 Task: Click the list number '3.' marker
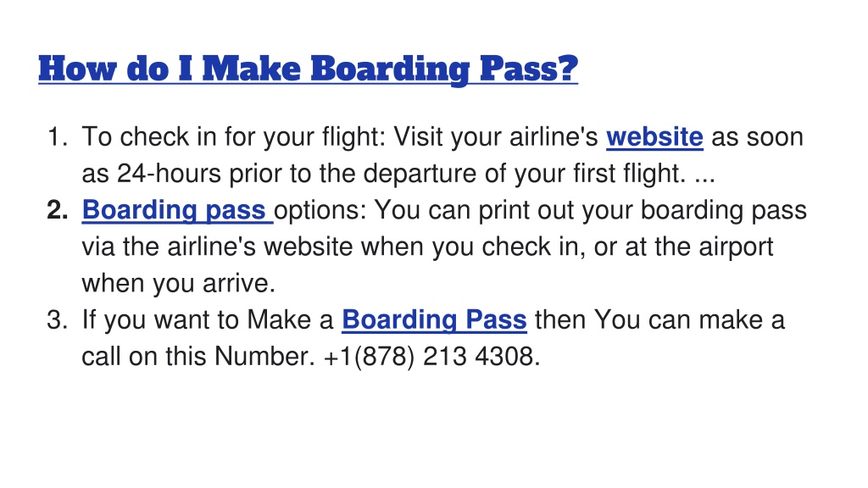pyautogui.click(x=58, y=319)
